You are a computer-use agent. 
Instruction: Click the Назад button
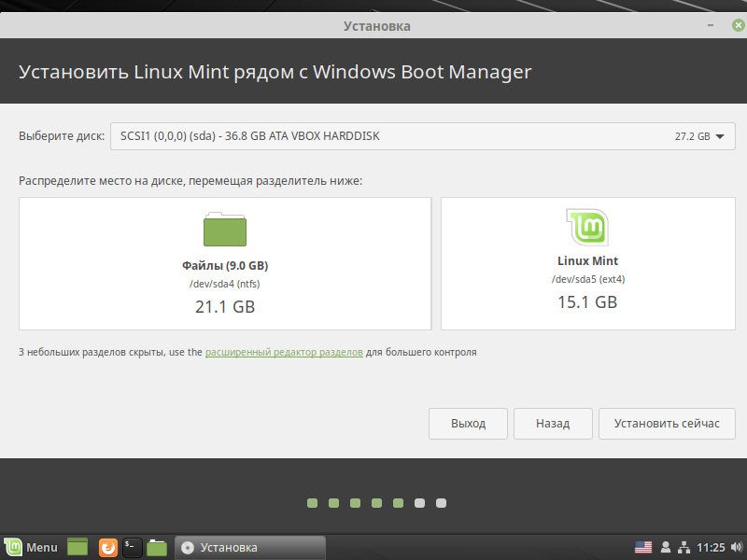tap(553, 424)
